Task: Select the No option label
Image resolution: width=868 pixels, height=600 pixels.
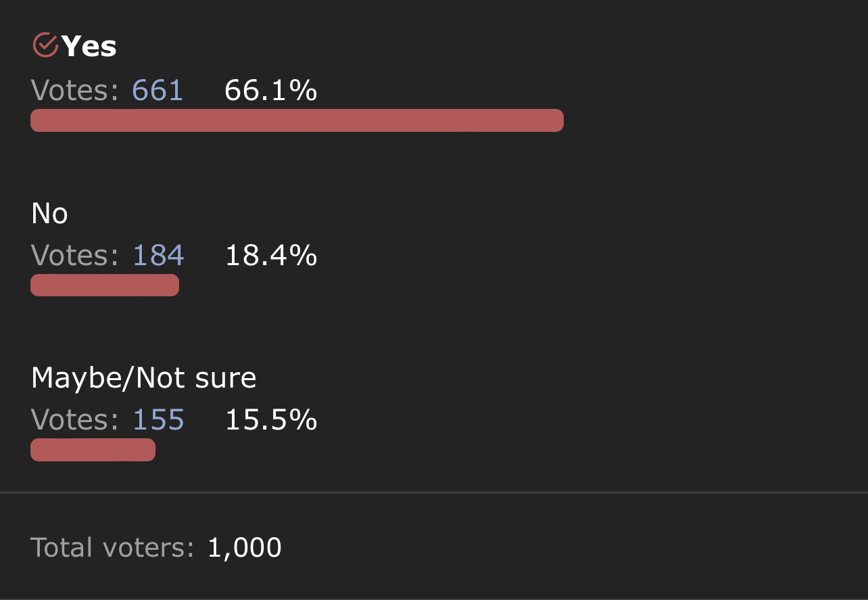Action: (49, 214)
